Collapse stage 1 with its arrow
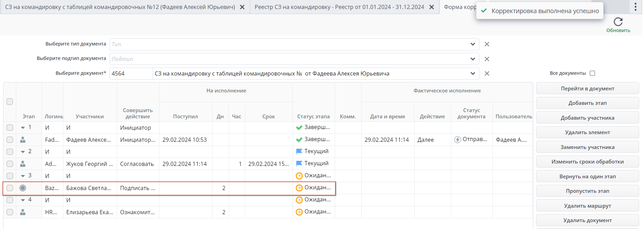 (x=23, y=128)
